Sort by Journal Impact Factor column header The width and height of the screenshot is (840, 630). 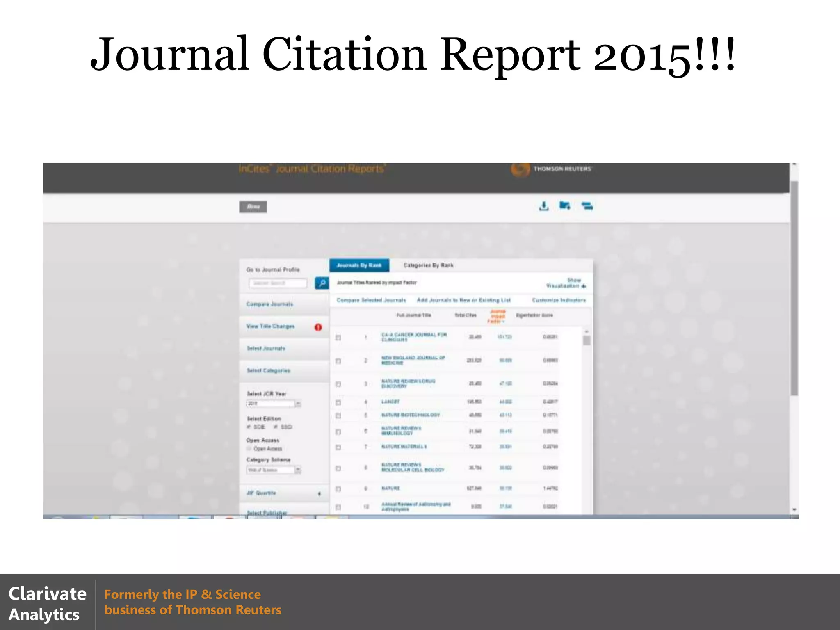click(x=497, y=316)
